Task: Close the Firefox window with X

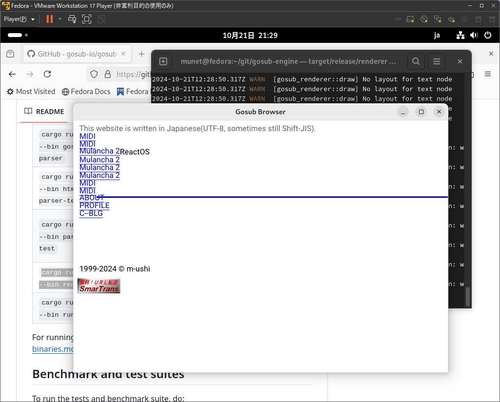Action: point(491,54)
